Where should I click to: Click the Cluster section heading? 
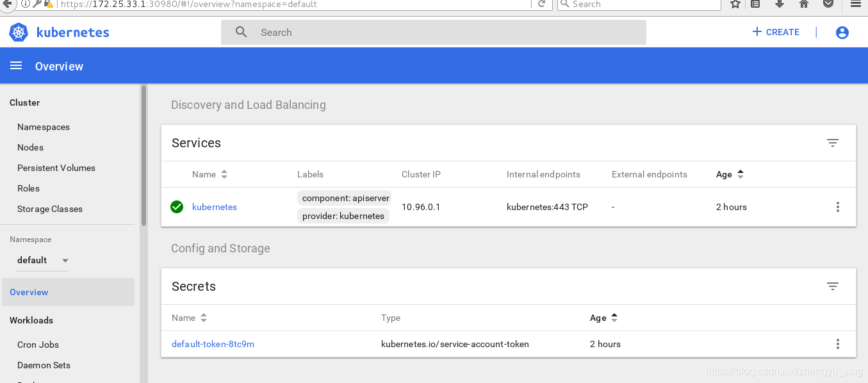pyautogui.click(x=24, y=102)
